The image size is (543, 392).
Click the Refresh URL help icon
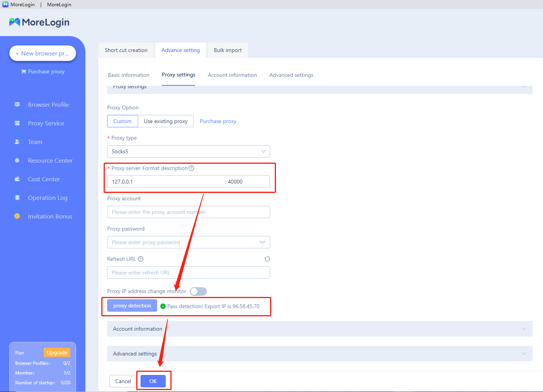tap(141, 259)
